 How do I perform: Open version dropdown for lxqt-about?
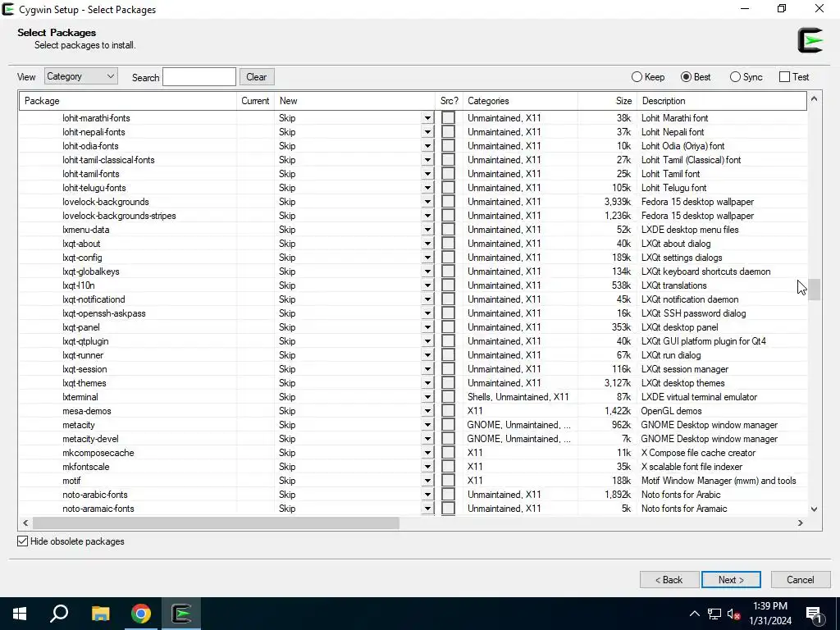click(427, 243)
